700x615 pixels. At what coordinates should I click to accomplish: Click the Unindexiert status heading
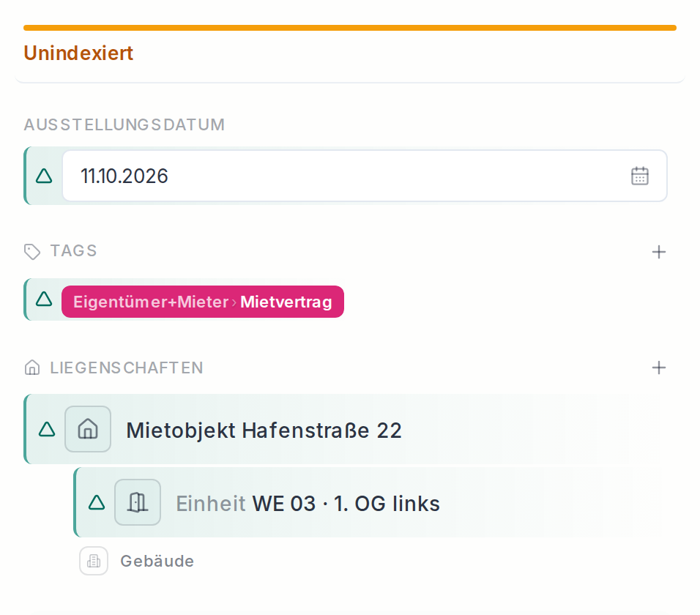78,53
